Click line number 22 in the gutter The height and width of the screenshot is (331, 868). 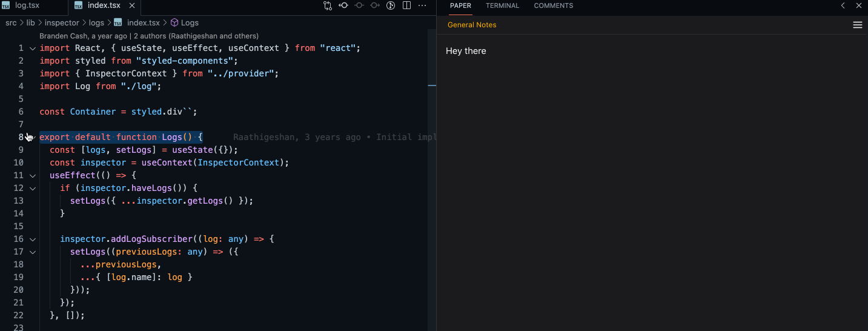18,315
